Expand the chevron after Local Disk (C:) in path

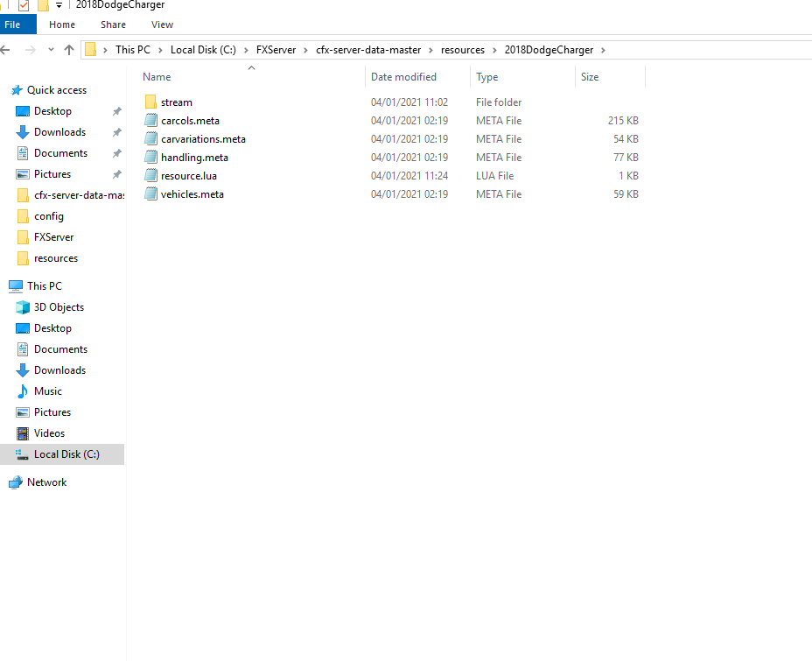(246, 50)
